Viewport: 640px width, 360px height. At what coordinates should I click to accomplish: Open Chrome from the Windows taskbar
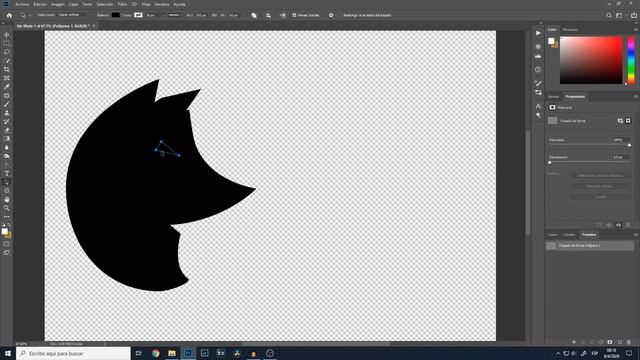(156, 353)
